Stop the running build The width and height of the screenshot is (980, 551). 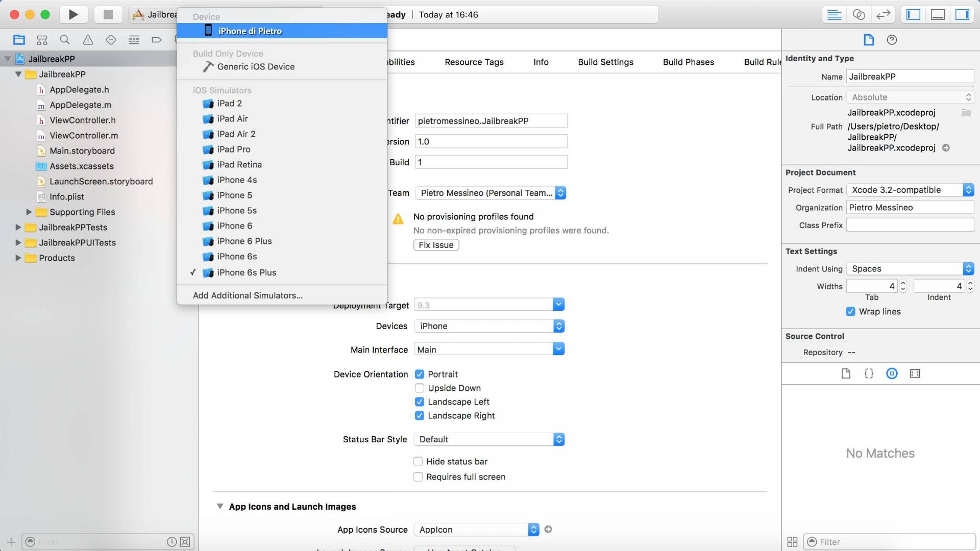(108, 14)
